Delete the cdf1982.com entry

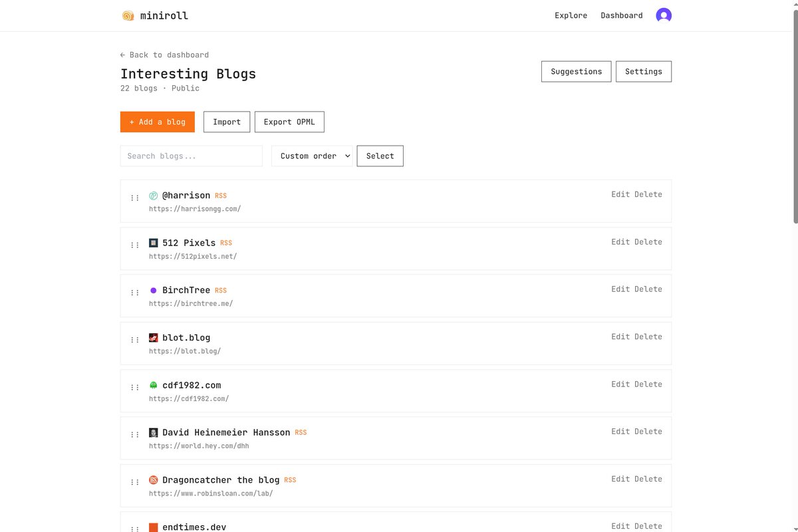pyautogui.click(x=648, y=384)
